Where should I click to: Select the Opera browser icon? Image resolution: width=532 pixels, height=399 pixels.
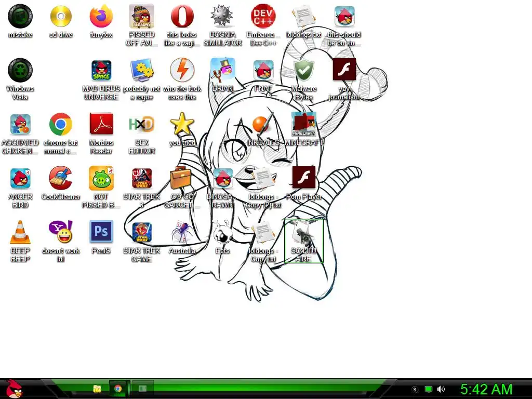coord(182,16)
